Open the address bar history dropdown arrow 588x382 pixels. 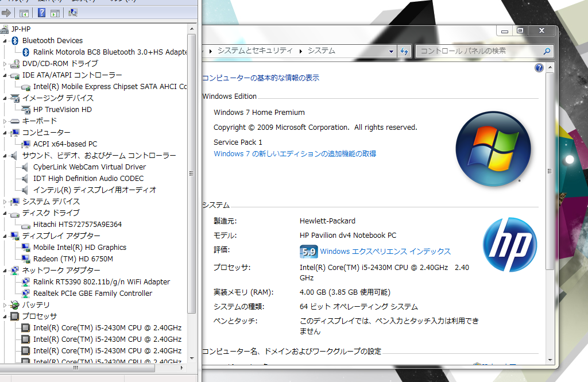pos(391,51)
